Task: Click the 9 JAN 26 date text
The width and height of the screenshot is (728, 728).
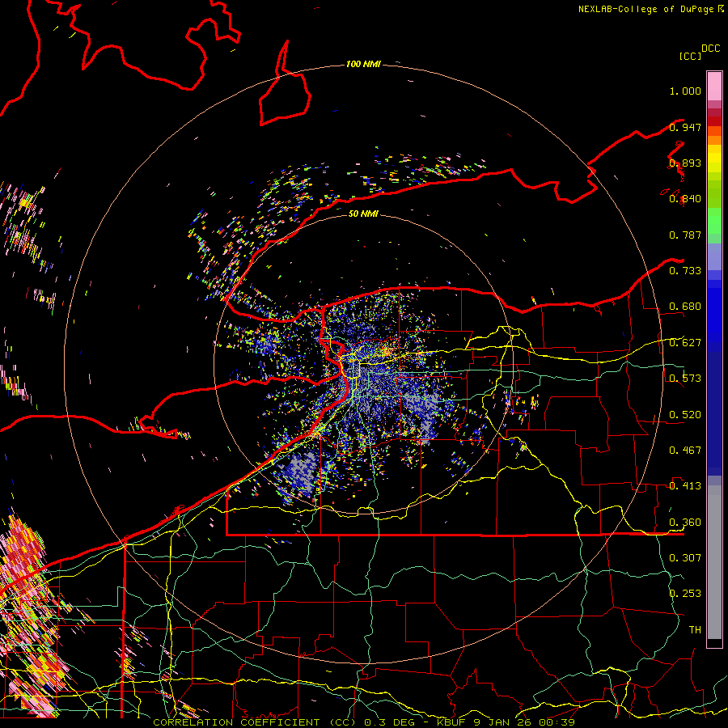Action: click(x=502, y=722)
